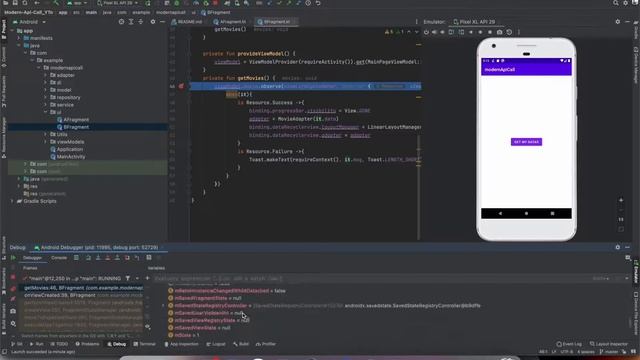Select the Debugger tab
Image resolution: width=640 pixels, height=360 pixels.
tap(32, 258)
